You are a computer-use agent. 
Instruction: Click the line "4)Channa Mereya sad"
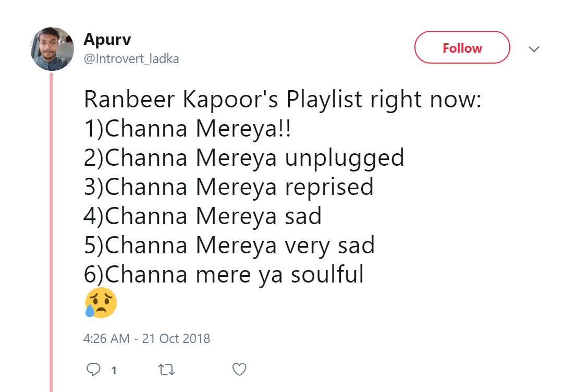(202, 216)
